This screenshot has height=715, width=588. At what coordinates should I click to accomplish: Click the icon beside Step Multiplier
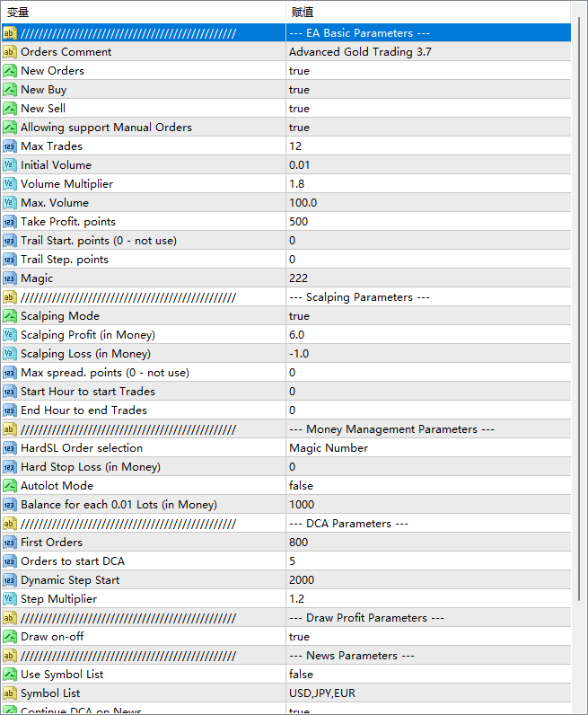[10, 599]
